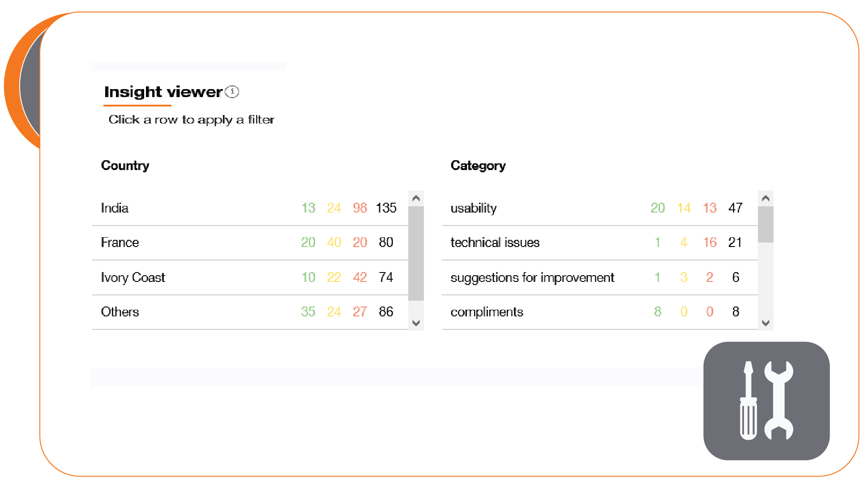Click the screwdriver and wrench tools icon

click(x=766, y=401)
